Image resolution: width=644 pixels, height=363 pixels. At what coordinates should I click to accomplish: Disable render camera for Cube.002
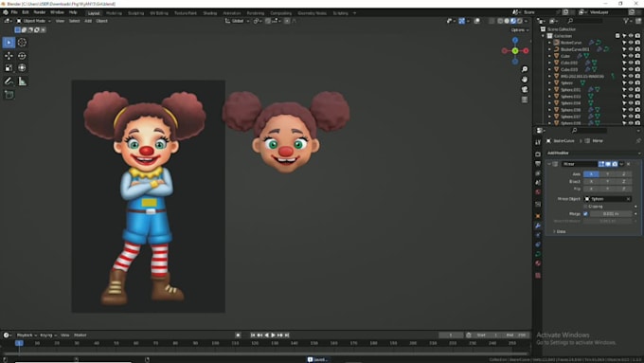pyautogui.click(x=637, y=63)
